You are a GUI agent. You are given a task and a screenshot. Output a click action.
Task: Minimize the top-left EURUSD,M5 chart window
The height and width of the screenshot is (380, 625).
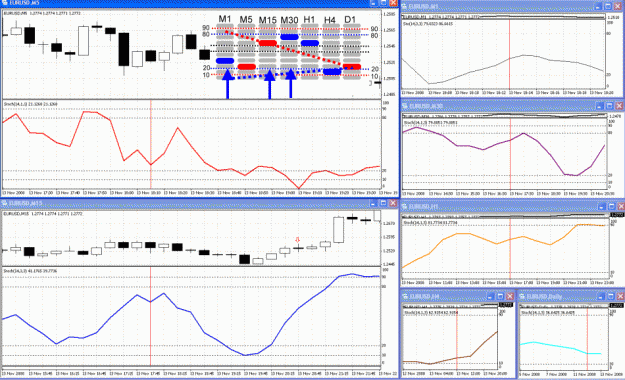[373, 3]
